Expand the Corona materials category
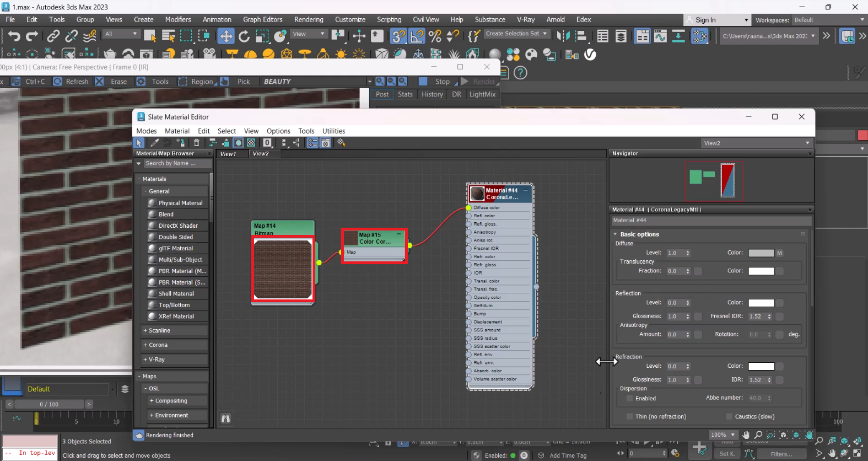 [x=145, y=345]
